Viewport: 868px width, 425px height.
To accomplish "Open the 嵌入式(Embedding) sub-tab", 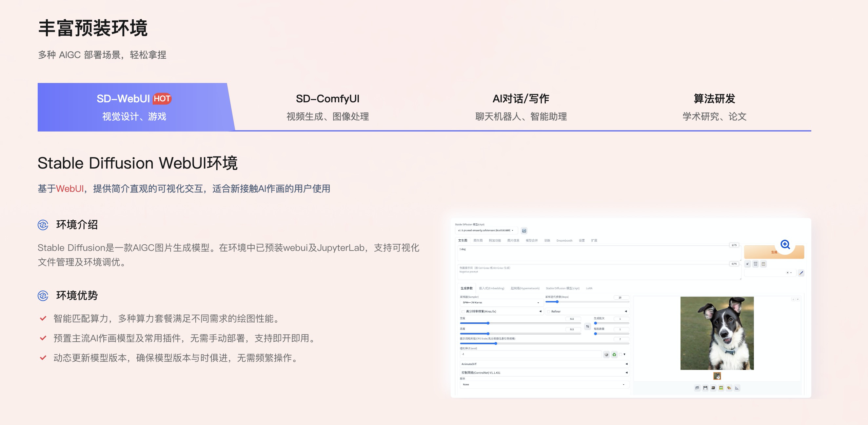I will coord(492,289).
